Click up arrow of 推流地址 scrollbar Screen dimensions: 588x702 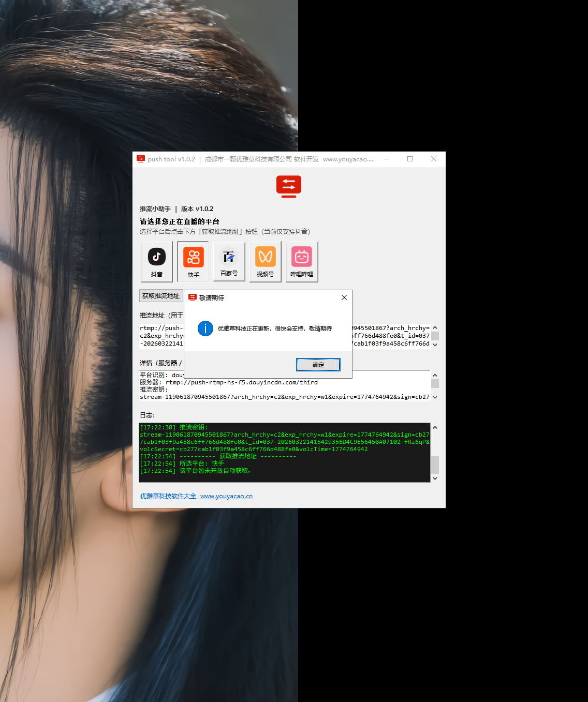(x=435, y=327)
